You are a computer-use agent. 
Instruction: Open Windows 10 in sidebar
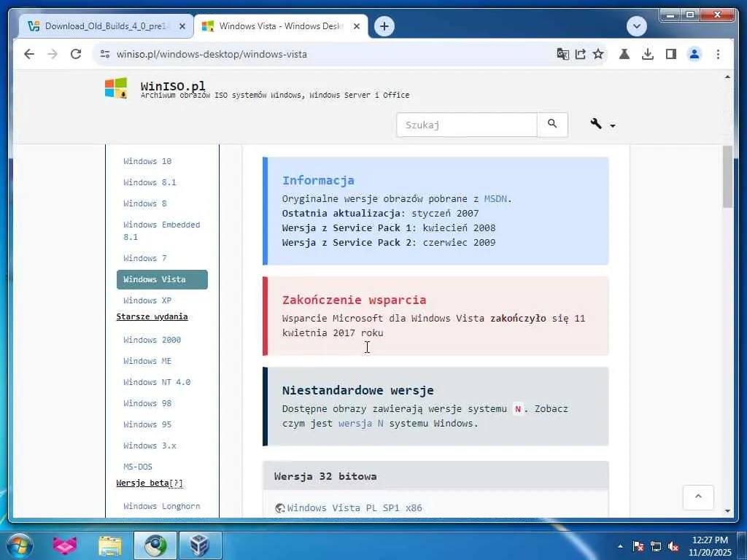[x=147, y=161]
